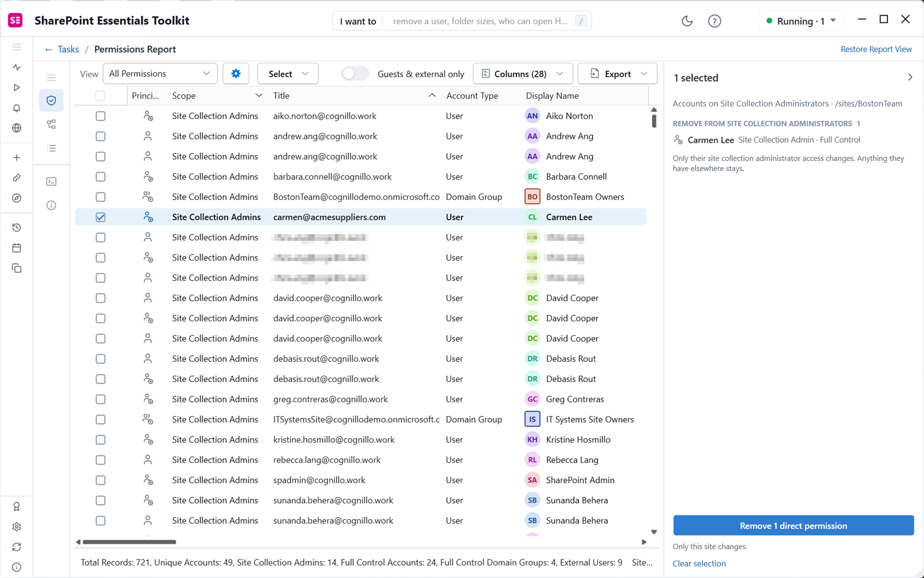Open the calendar icon in left sidebar
Viewport: 924px width, 578px height.
click(x=17, y=248)
